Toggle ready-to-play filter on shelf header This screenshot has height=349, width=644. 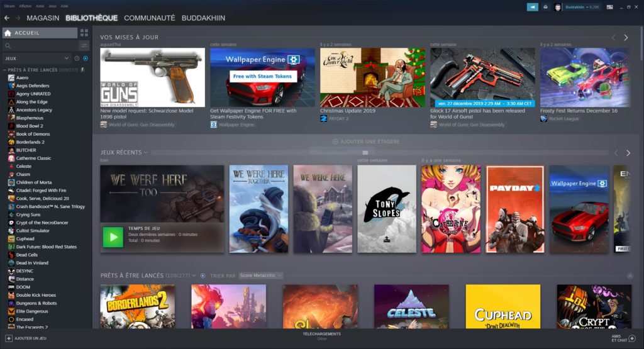[x=203, y=275]
